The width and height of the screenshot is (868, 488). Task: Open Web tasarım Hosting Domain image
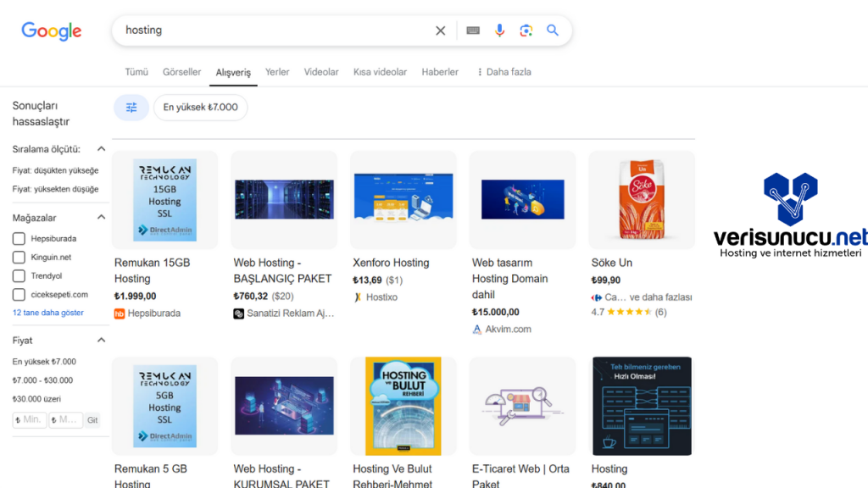tap(522, 200)
